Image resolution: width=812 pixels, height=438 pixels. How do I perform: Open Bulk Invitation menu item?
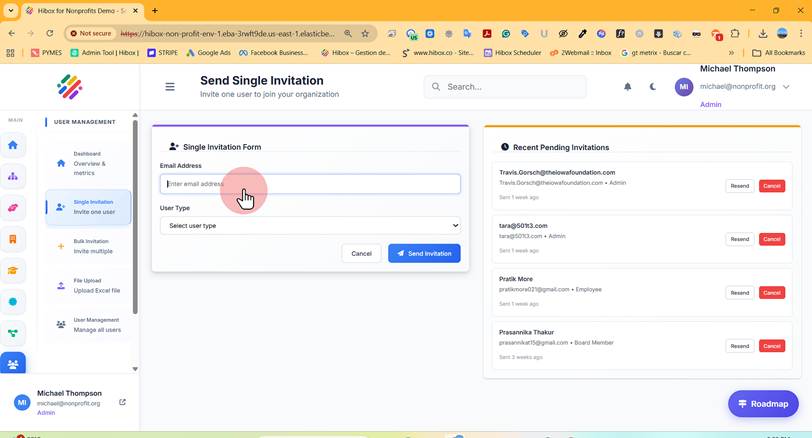(88, 246)
